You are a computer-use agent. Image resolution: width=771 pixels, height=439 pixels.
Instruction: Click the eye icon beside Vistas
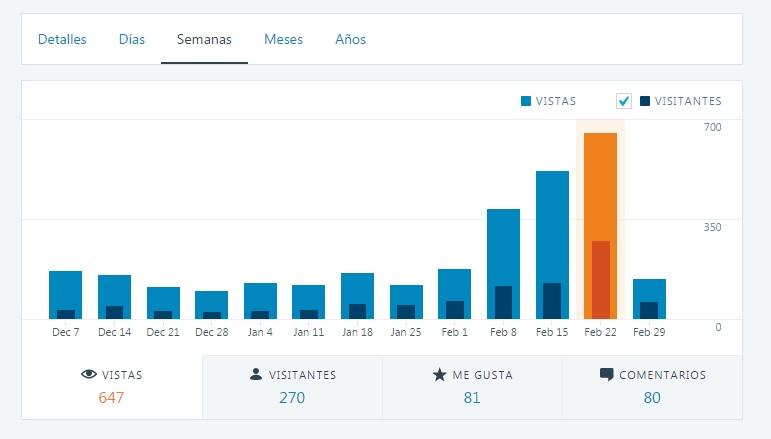tap(89, 375)
